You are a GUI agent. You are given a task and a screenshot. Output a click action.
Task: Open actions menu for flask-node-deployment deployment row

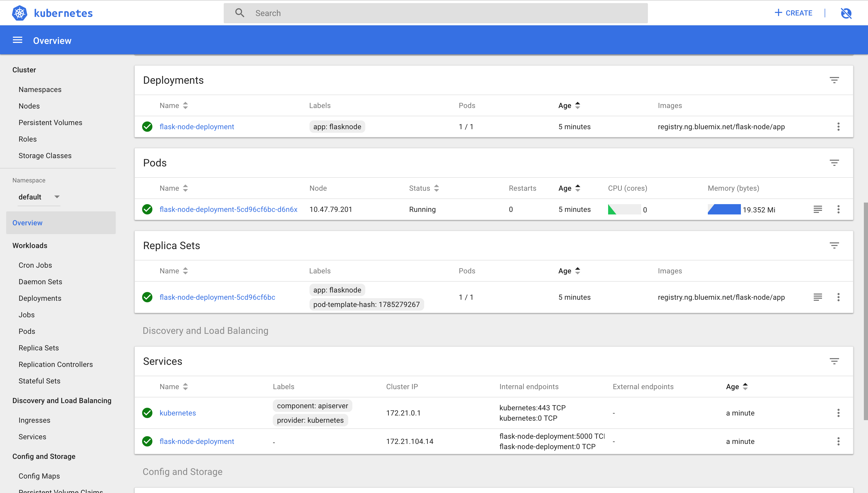tap(838, 127)
